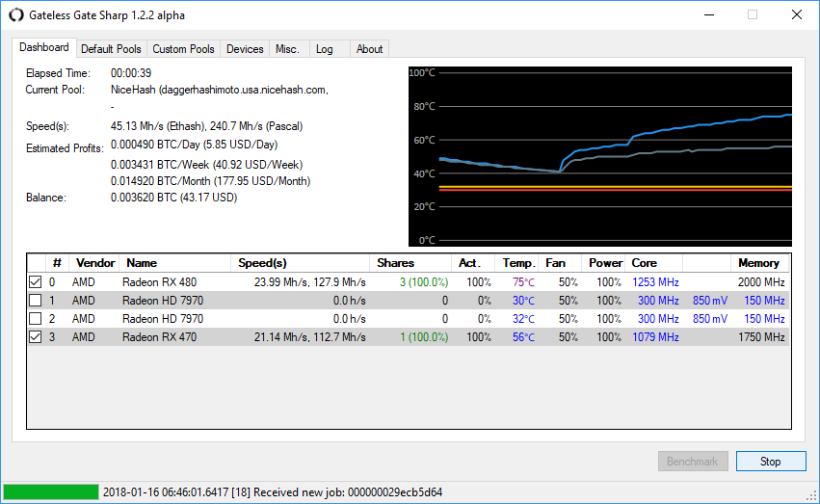This screenshot has width=820, height=504.
Task: Open the Default Pools tab
Action: tap(111, 49)
